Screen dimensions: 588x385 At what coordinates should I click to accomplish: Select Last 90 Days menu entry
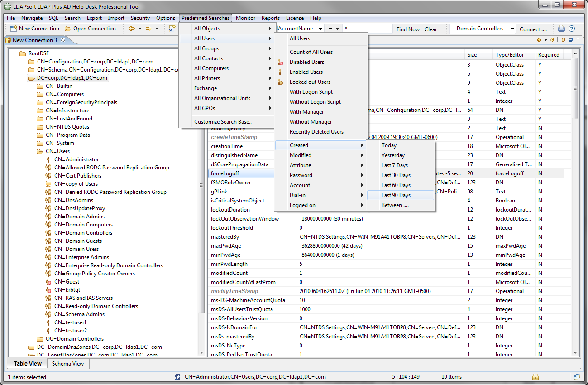(396, 195)
